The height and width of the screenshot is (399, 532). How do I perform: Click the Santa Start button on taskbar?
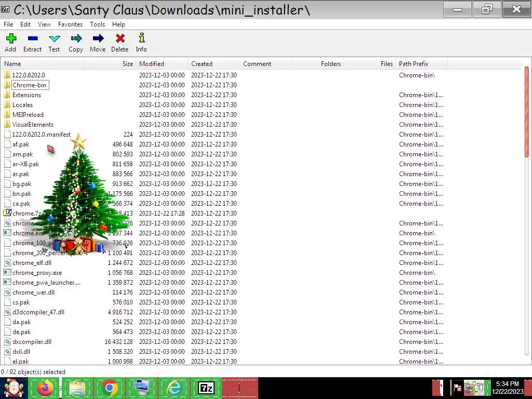tap(14, 388)
